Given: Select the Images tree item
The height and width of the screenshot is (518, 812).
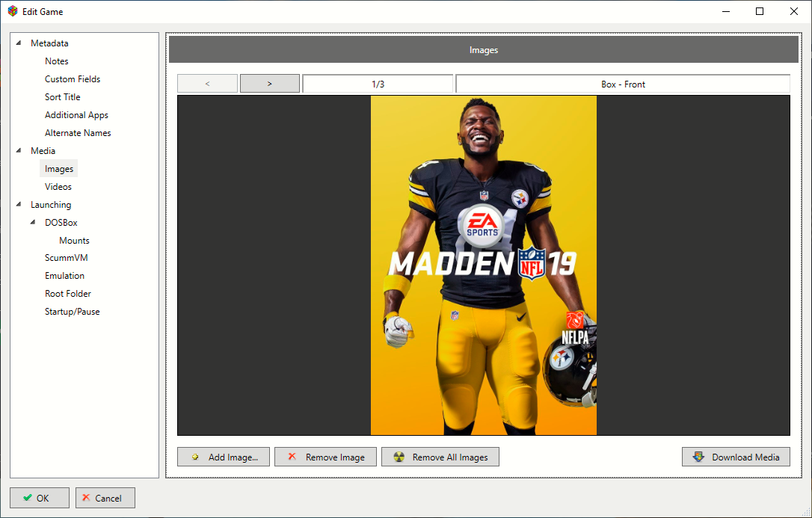Looking at the screenshot, I should 59,169.
